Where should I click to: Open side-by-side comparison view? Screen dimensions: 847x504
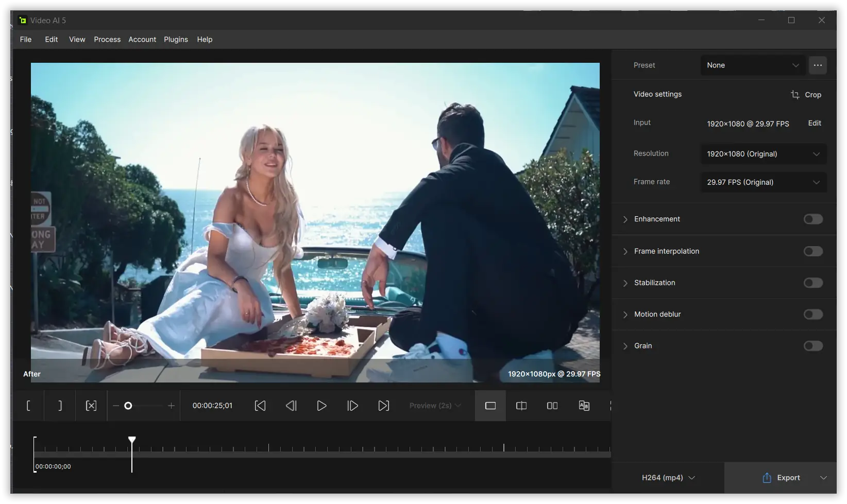tap(552, 406)
